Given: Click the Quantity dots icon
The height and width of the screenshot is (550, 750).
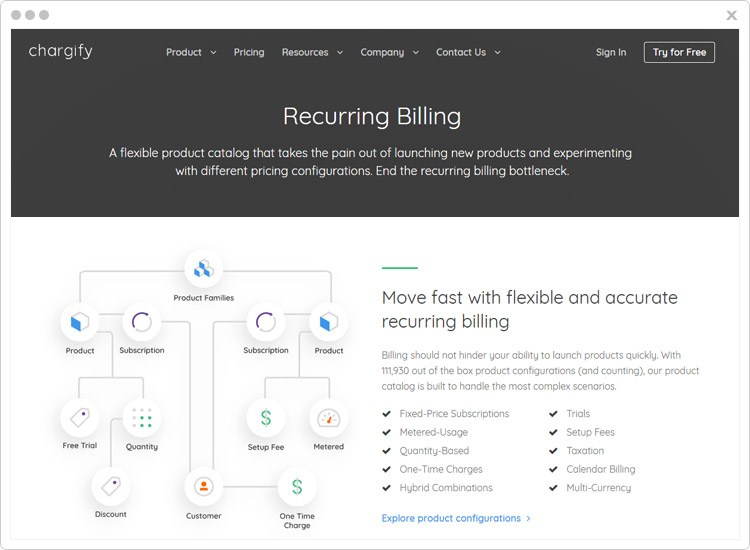Looking at the screenshot, I should (142, 418).
